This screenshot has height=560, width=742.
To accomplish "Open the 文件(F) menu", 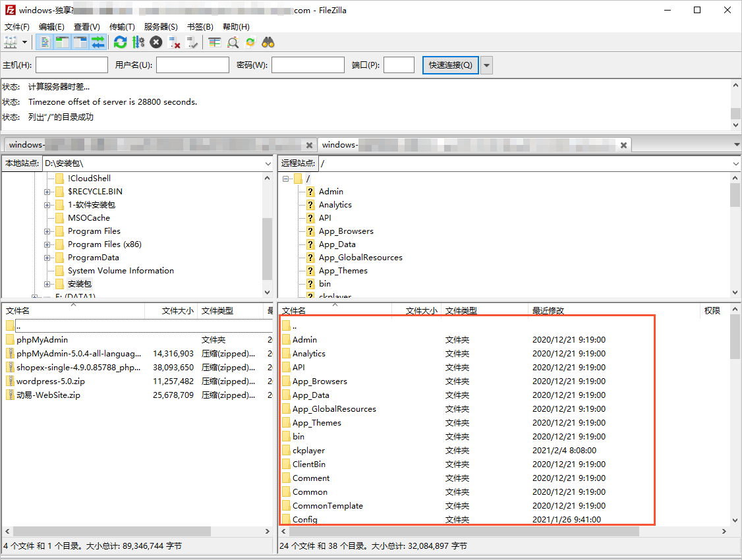I will [17, 27].
